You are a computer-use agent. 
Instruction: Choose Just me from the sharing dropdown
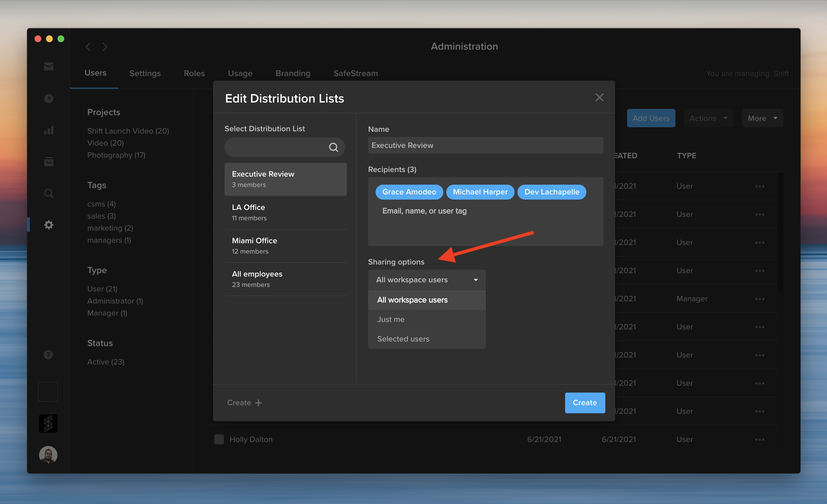391,319
